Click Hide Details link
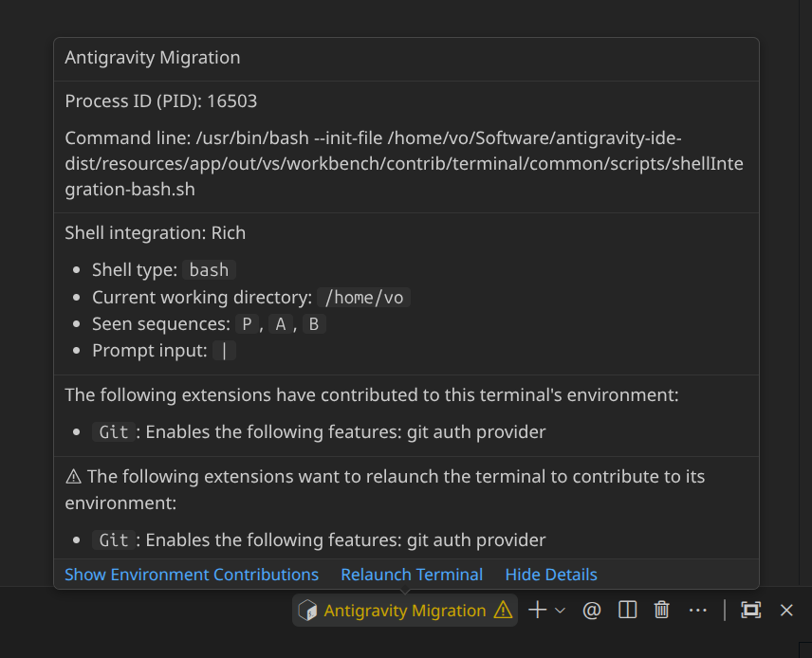The image size is (812, 658). point(551,575)
